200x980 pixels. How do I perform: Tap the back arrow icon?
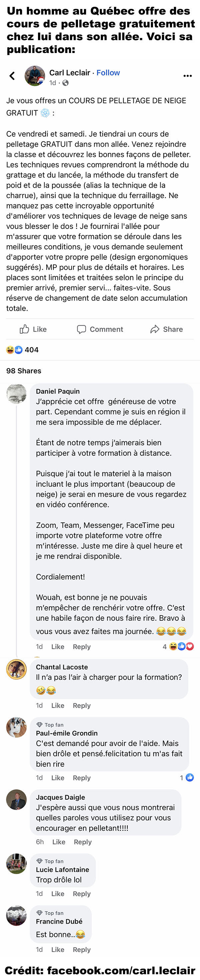pyautogui.click(x=12, y=76)
